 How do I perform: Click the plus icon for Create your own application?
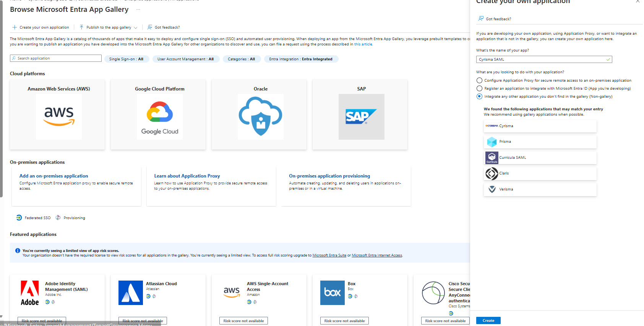15,27
